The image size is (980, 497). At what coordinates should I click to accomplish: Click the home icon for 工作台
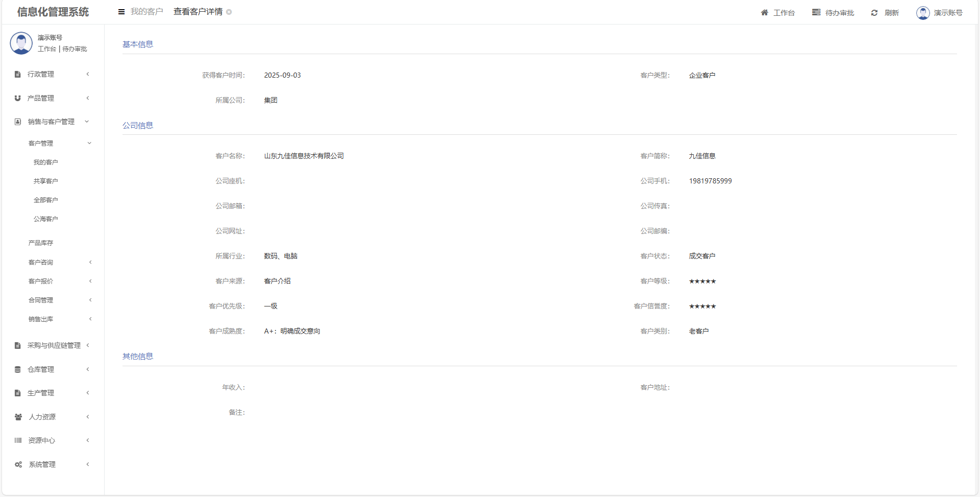tap(764, 13)
